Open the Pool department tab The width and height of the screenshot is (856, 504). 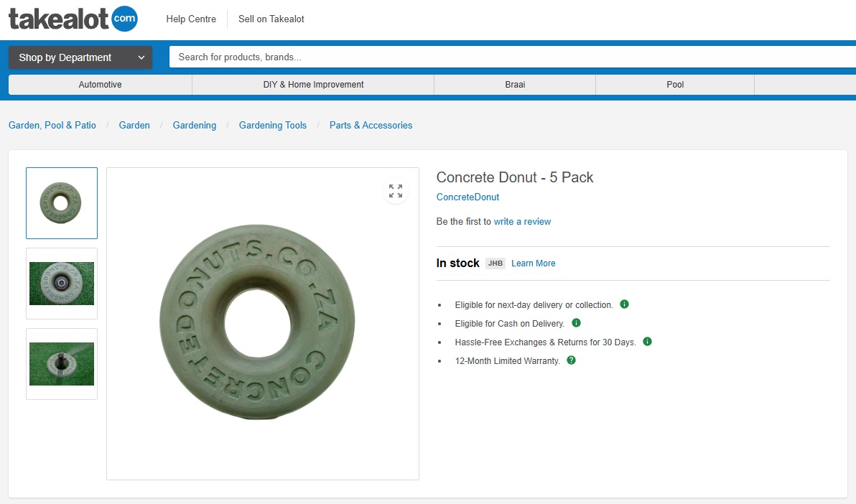(675, 85)
